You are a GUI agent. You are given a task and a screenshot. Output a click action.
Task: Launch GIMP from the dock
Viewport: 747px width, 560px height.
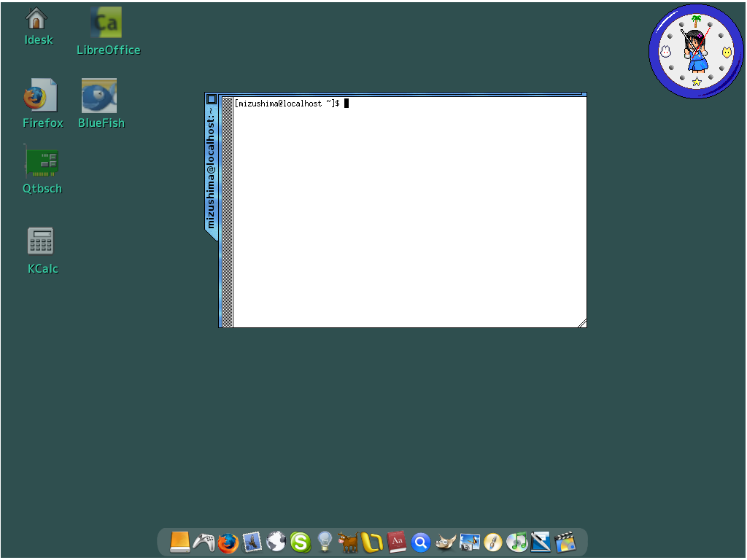pyautogui.click(x=445, y=542)
